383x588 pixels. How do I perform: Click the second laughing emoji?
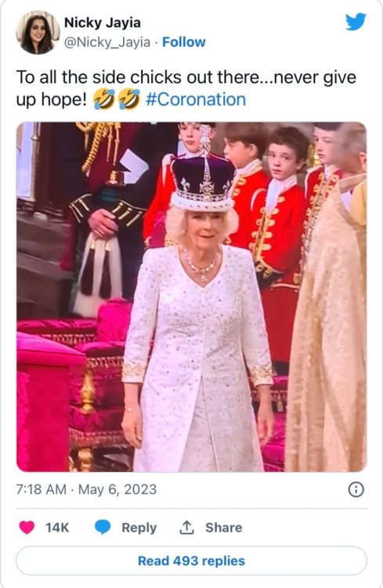tap(129, 100)
